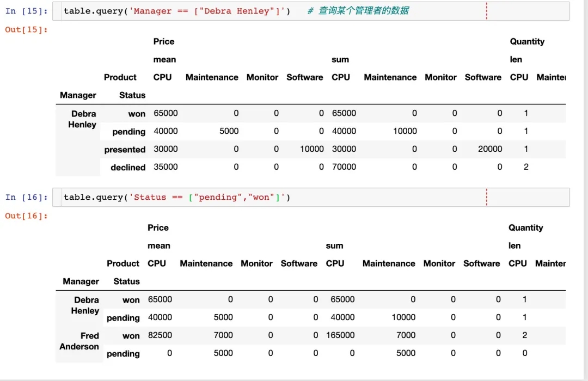Select the 165000 CPU sum value
This screenshot has height=381, width=588.
[340, 335]
